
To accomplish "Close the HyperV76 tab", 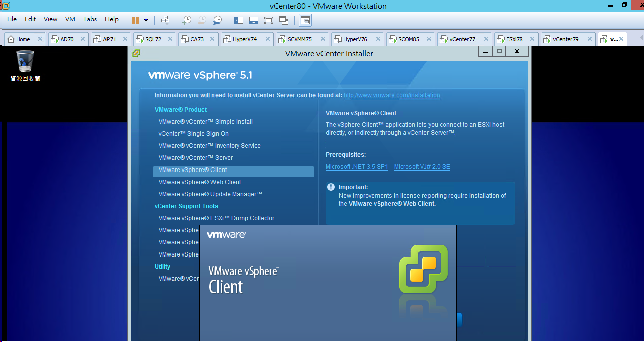I will (x=378, y=39).
